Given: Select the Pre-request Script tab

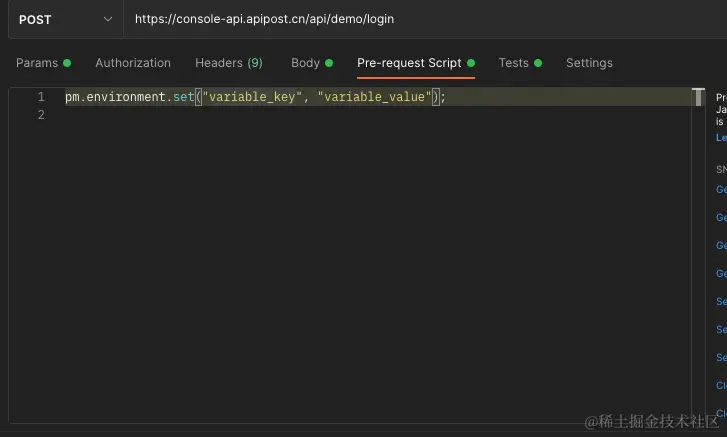Looking at the screenshot, I should pos(416,63).
